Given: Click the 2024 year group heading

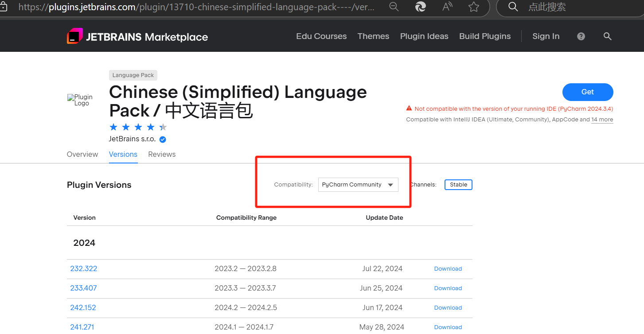Looking at the screenshot, I should coord(84,243).
